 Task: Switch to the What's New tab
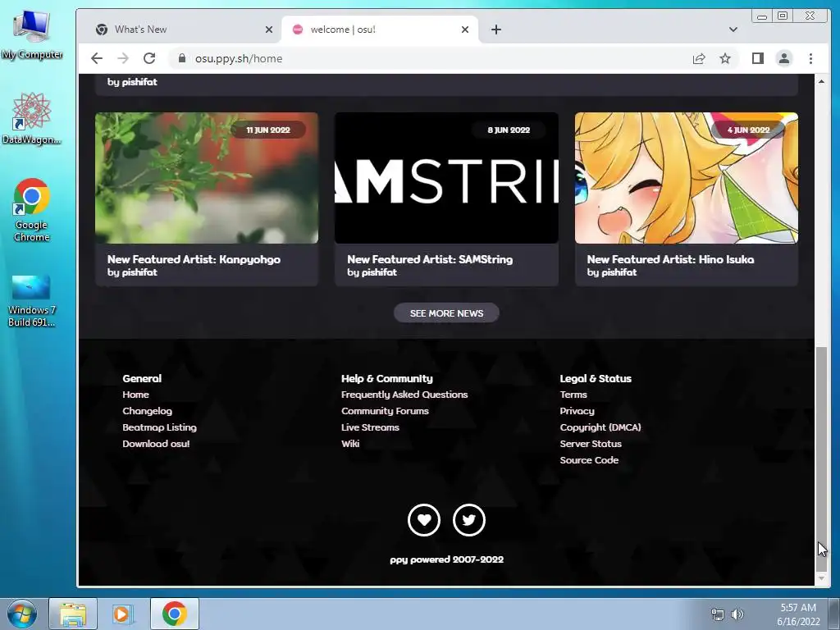click(x=181, y=30)
